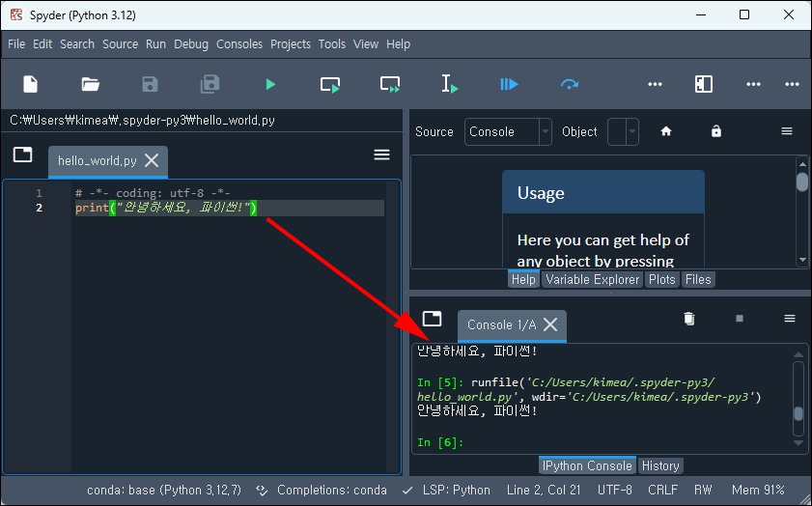Click line number 1 in editor gutter

(x=39, y=194)
